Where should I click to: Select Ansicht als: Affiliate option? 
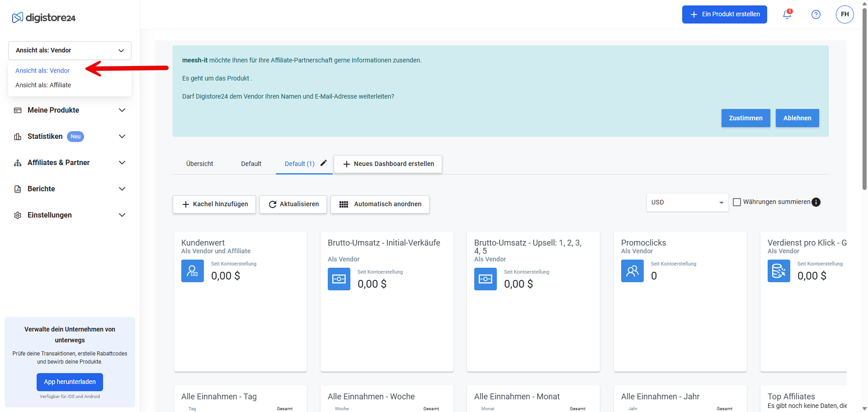[x=43, y=85]
